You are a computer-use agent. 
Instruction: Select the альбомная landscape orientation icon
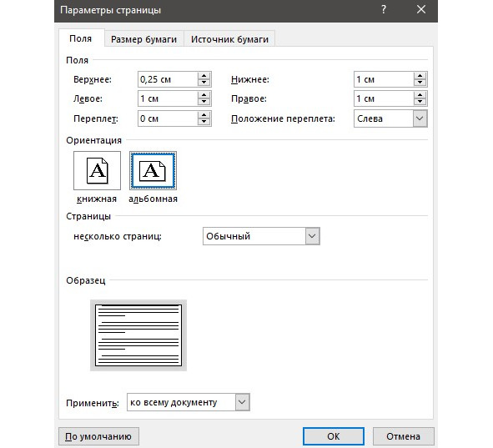153,170
